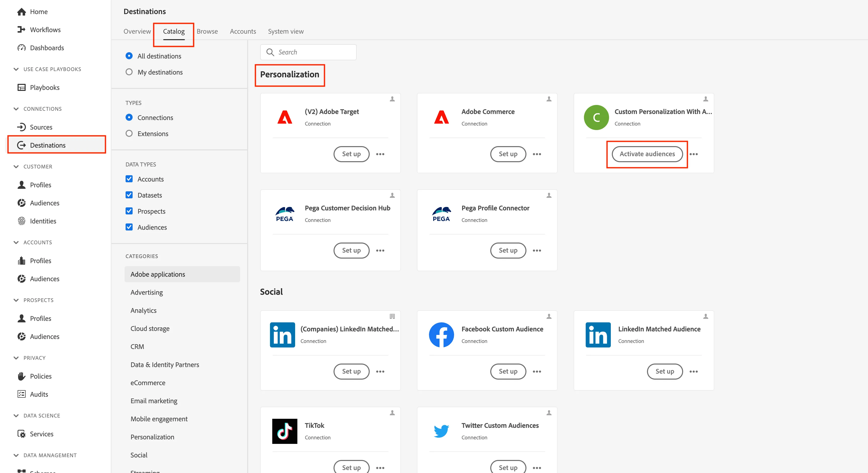Collapse the Data Management section

[x=16, y=455]
